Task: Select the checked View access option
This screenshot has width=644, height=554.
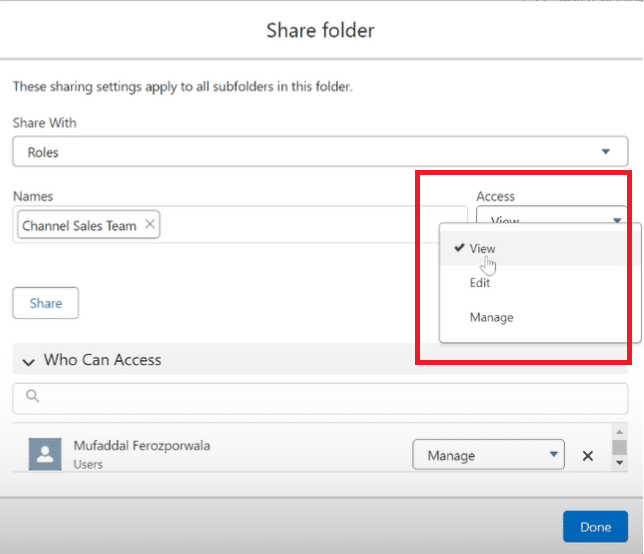Action: point(482,248)
